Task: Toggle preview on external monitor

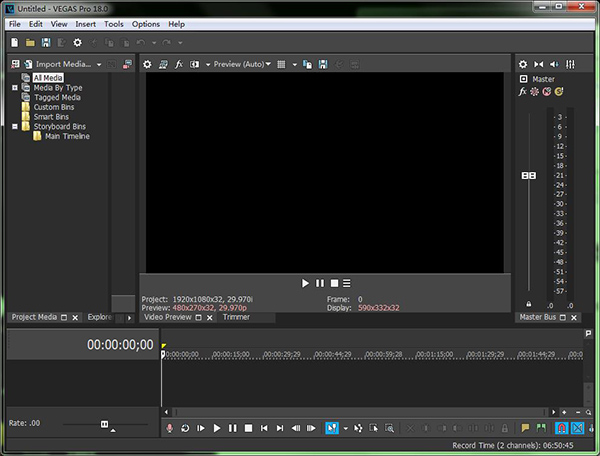Action: click(x=163, y=64)
